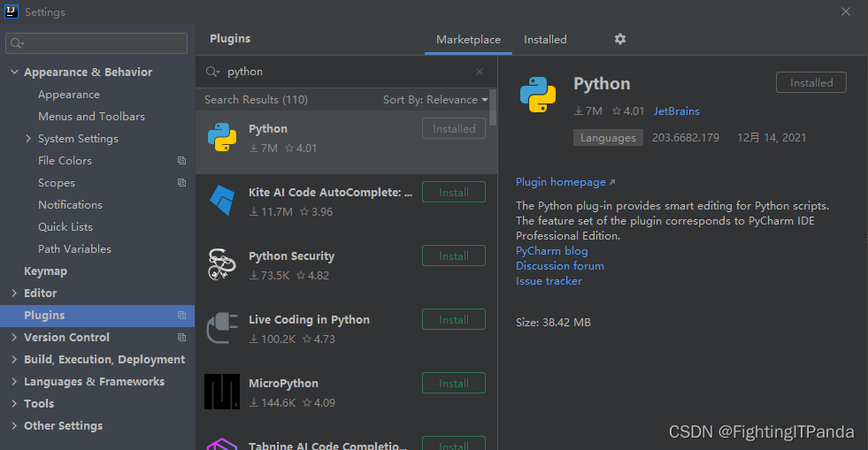Expand Languages & Frameworks section

(x=14, y=381)
